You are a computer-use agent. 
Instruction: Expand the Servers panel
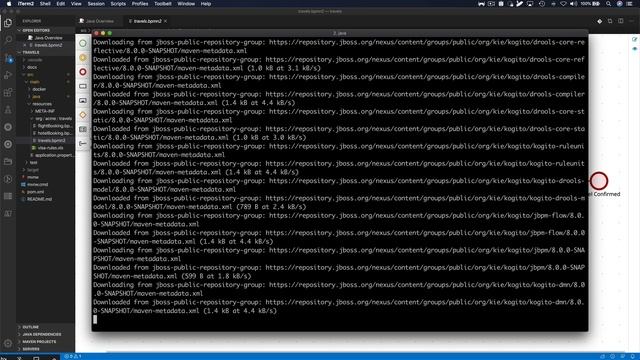(45, 349)
